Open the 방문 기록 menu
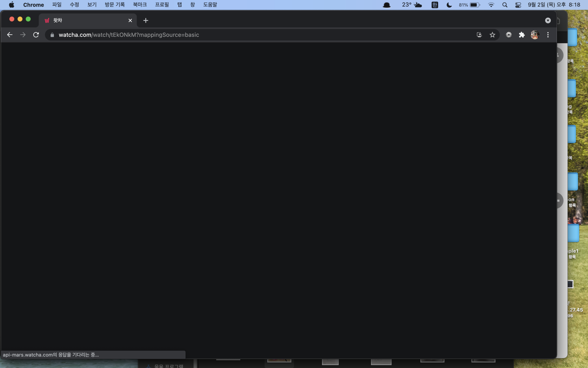The width and height of the screenshot is (588, 368). [x=115, y=5]
